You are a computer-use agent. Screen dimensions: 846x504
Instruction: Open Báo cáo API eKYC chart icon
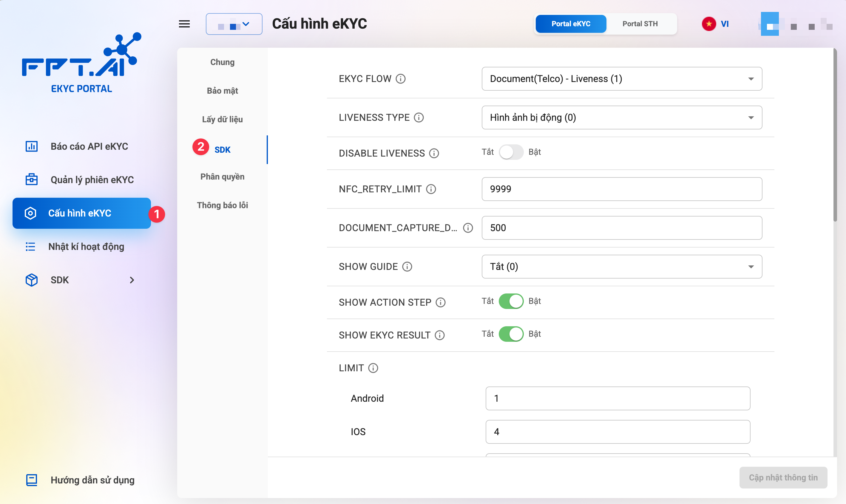tap(32, 146)
